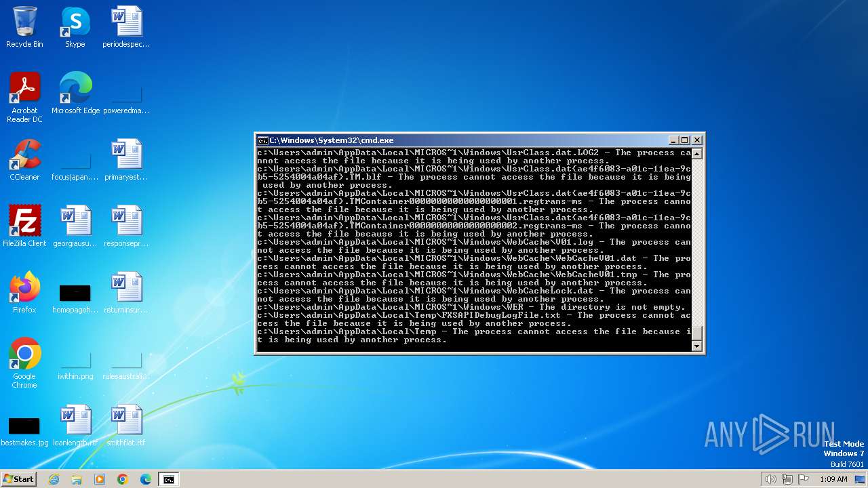Select loanlength.rtf document
The width and height of the screenshot is (868, 488).
point(75,426)
